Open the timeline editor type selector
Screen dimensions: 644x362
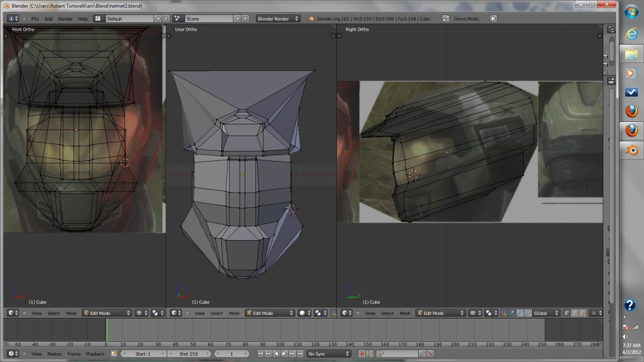13,354
